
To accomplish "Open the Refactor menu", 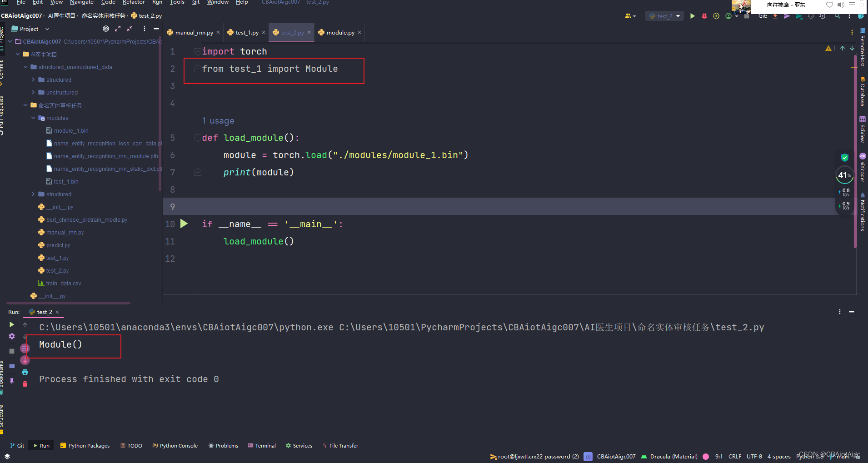I will pyautogui.click(x=134, y=2).
